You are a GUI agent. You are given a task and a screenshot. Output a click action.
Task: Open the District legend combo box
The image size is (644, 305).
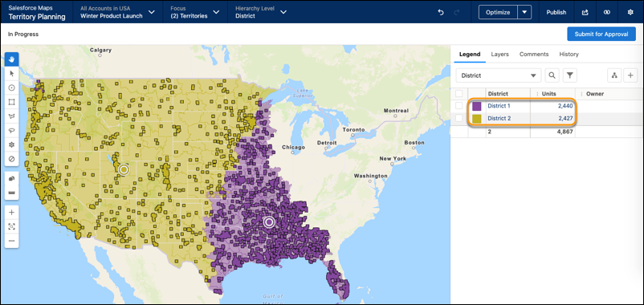click(x=499, y=75)
